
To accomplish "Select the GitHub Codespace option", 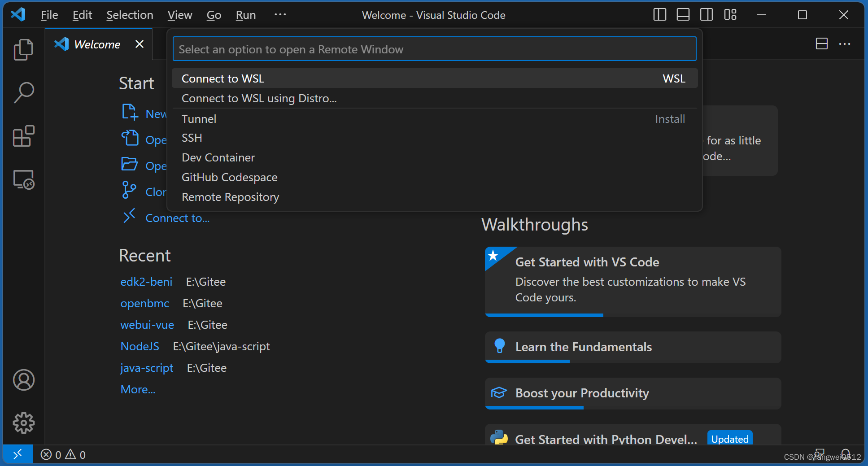I will (434, 177).
